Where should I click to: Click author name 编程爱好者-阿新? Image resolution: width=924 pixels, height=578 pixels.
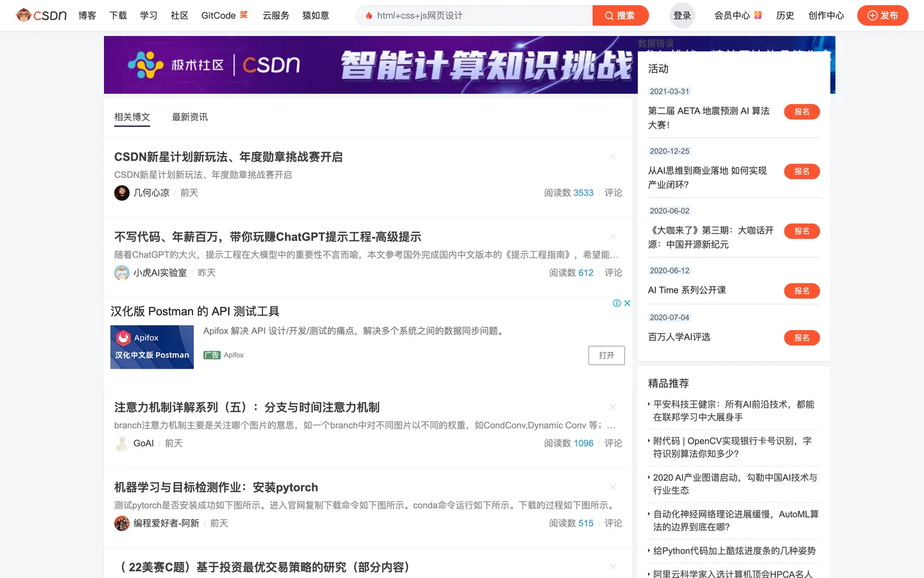pyautogui.click(x=166, y=523)
